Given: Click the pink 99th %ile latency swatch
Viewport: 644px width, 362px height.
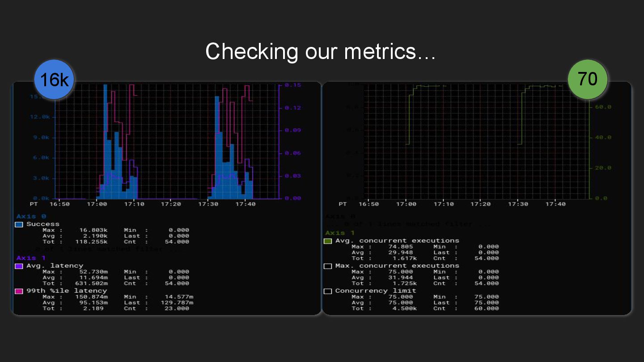Looking at the screenshot, I should 19,291.
